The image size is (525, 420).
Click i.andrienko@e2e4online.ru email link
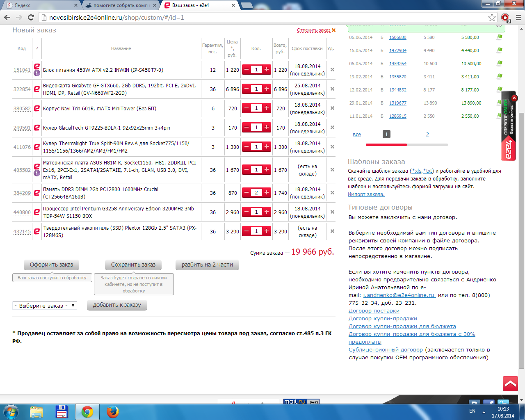pos(399,295)
